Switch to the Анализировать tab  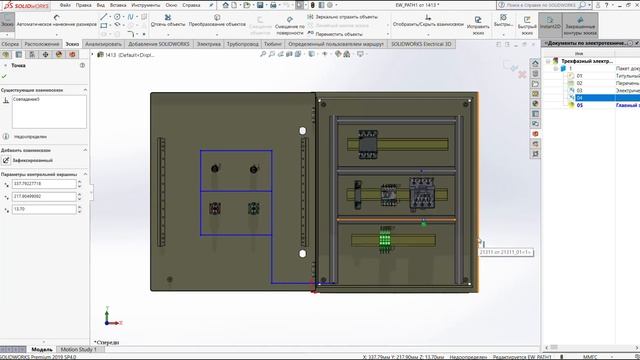103,44
